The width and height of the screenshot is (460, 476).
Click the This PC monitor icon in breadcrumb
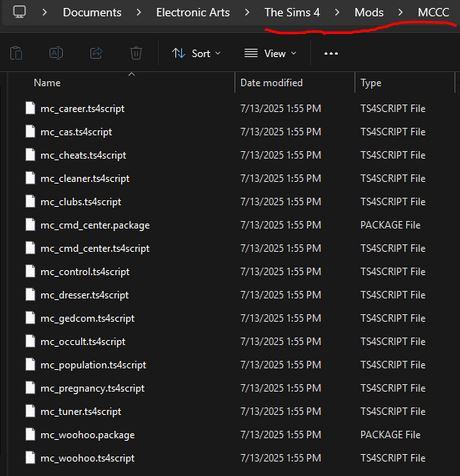[x=19, y=12]
